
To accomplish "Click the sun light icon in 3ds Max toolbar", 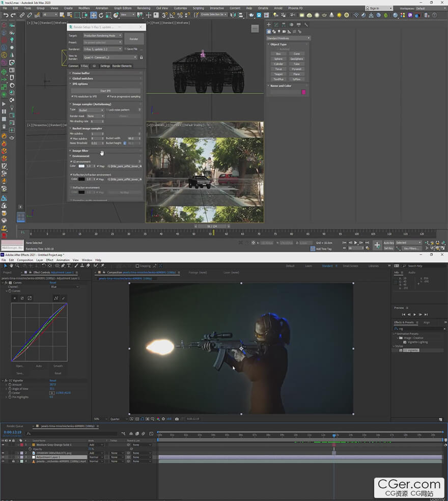I will [339, 15].
